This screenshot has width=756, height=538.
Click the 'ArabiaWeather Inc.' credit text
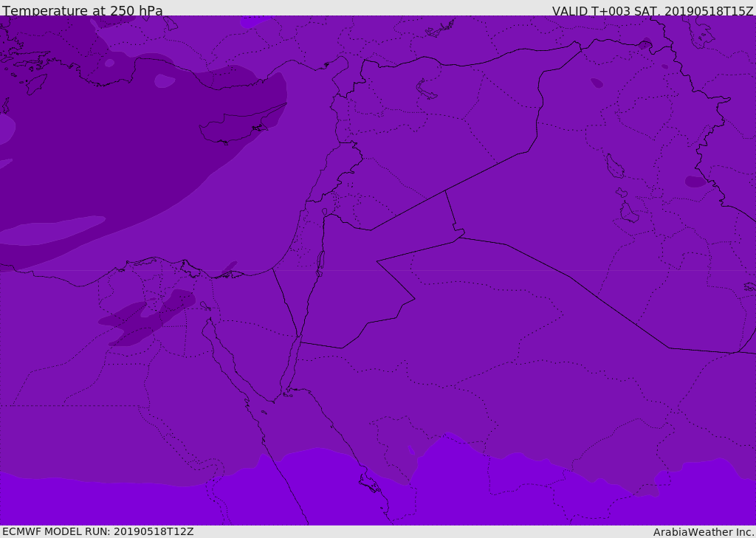click(704, 532)
